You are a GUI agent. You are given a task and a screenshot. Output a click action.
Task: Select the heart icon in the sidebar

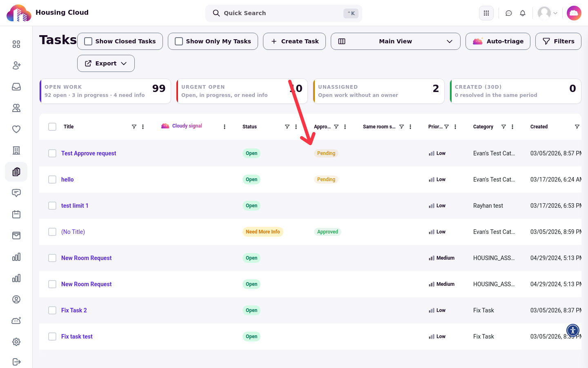tap(16, 129)
